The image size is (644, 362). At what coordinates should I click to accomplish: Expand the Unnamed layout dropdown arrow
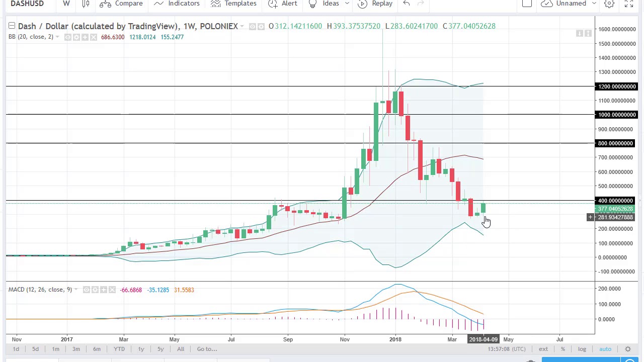point(594,4)
